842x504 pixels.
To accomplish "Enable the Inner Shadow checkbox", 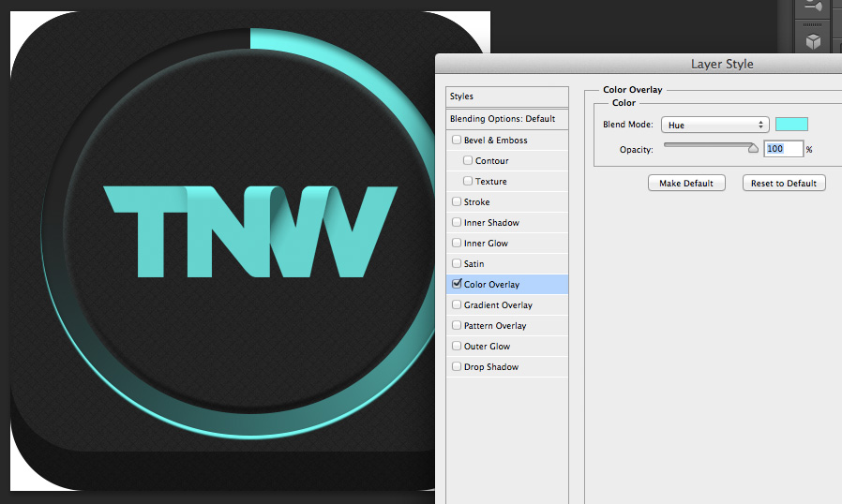I will (457, 222).
